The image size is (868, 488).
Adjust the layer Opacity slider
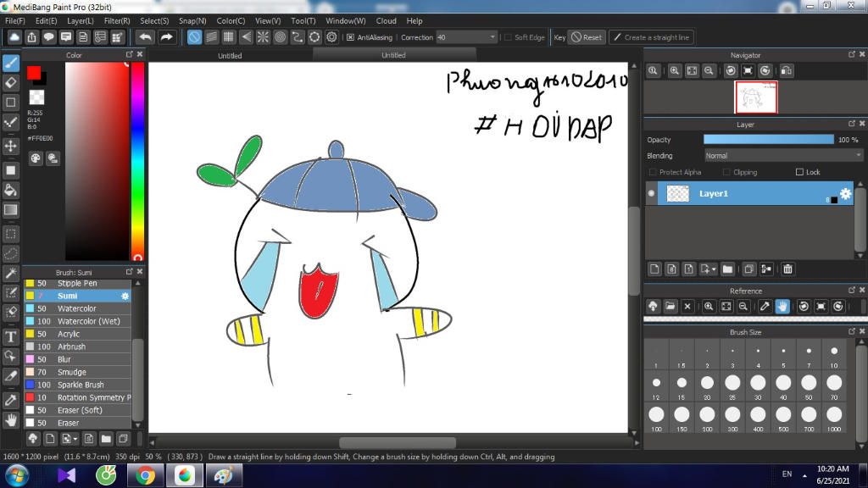[x=768, y=140]
